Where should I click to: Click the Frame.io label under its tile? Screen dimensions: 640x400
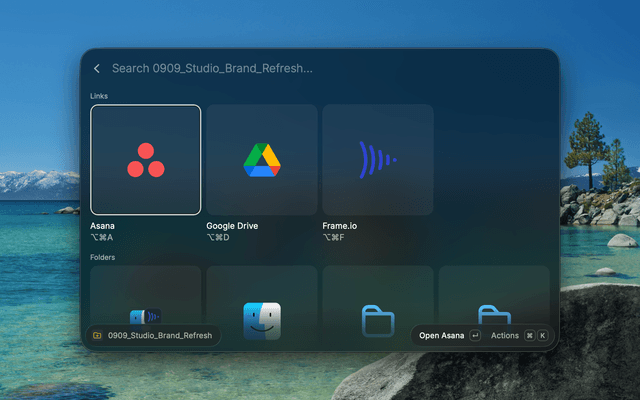pyautogui.click(x=340, y=226)
